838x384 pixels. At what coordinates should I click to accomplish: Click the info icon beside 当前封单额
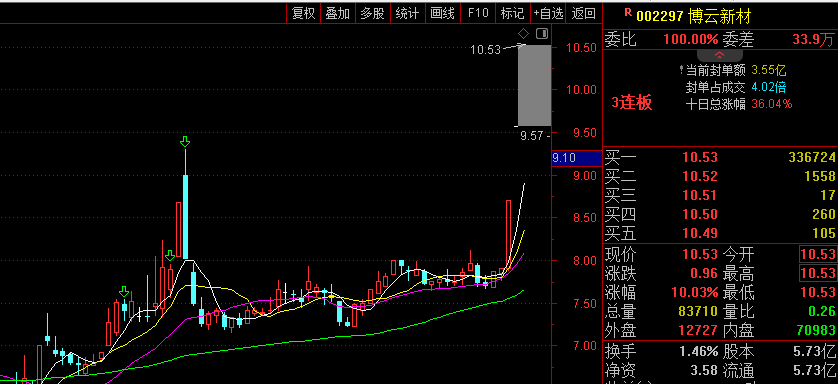coord(681,69)
